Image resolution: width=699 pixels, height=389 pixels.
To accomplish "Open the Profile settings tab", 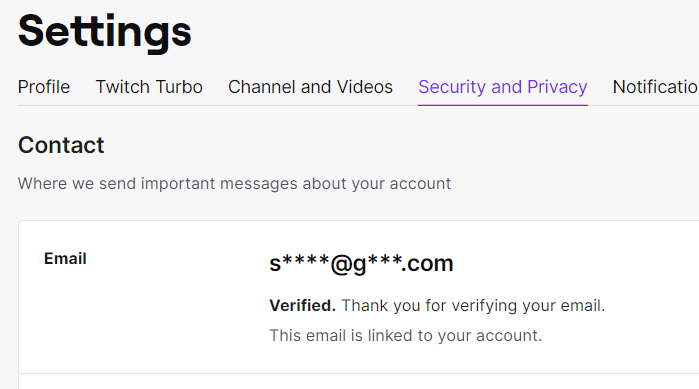I will 44,87.
